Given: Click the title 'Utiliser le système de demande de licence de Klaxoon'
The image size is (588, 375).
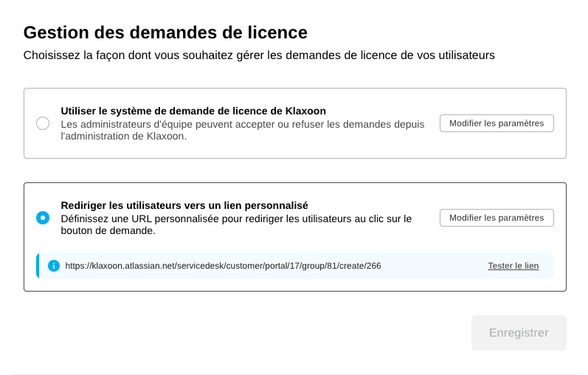Looking at the screenshot, I should [193, 111].
